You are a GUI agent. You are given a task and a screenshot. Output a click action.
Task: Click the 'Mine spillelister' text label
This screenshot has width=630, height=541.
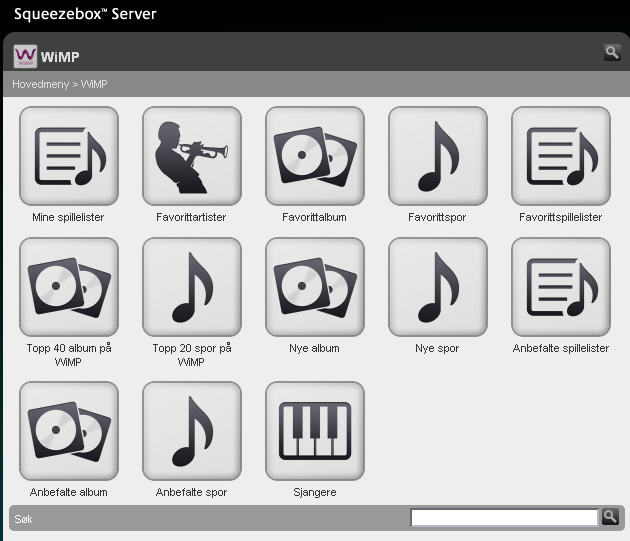click(x=68, y=217)
